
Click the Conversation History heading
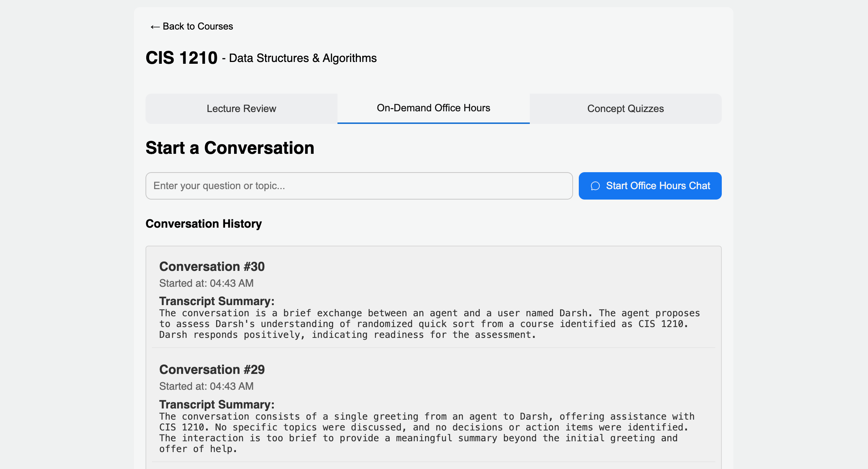[x=203, y=224]
